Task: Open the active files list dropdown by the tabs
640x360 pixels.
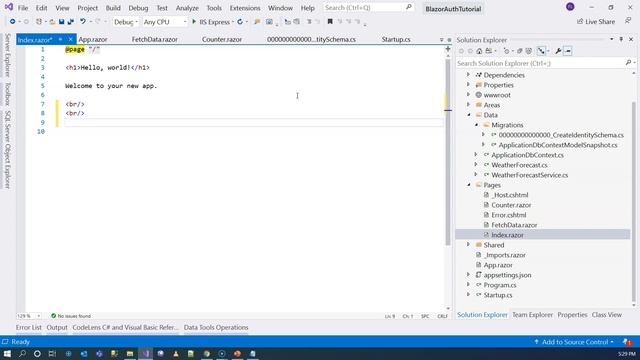Action: click(441, 40)
